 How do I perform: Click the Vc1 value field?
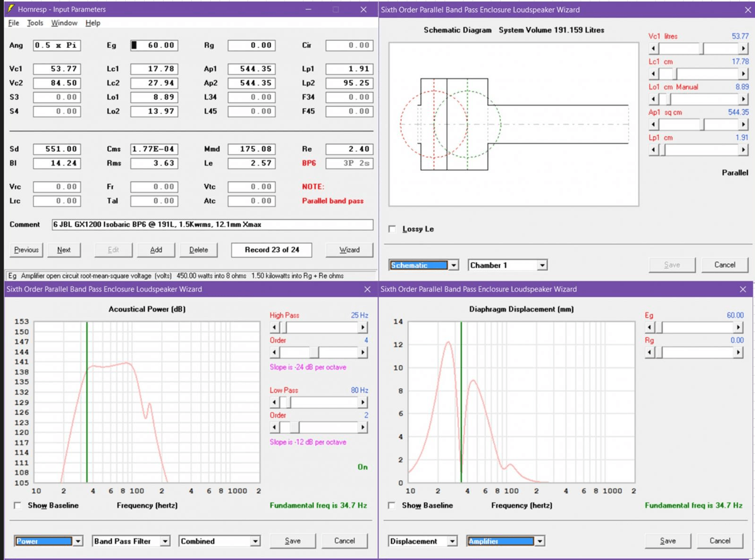point(57,69)
